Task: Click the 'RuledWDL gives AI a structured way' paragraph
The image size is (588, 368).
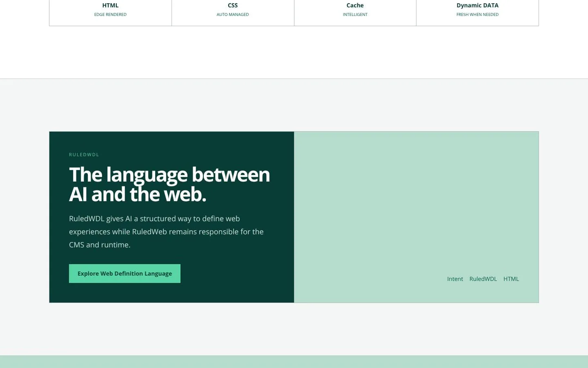Action: click(x=166, y=231)
